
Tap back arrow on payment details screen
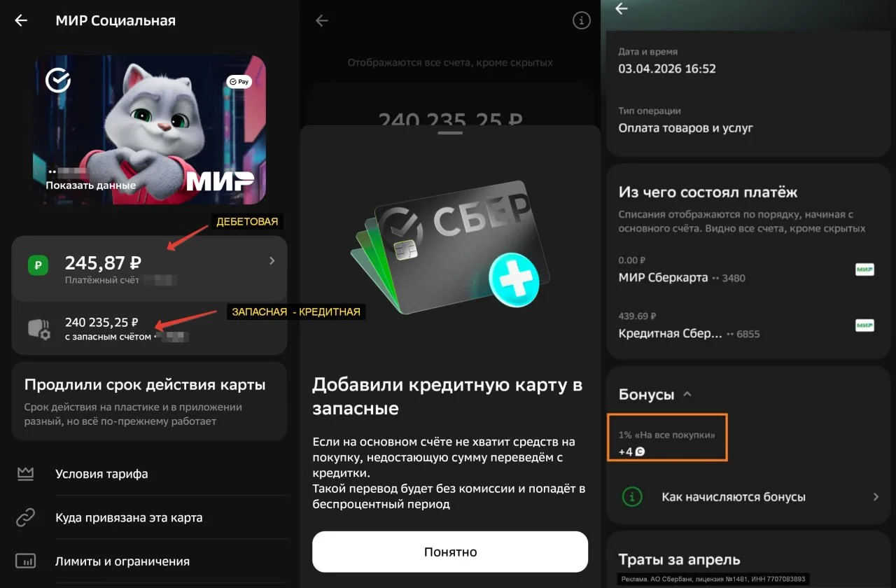point(621,9)
